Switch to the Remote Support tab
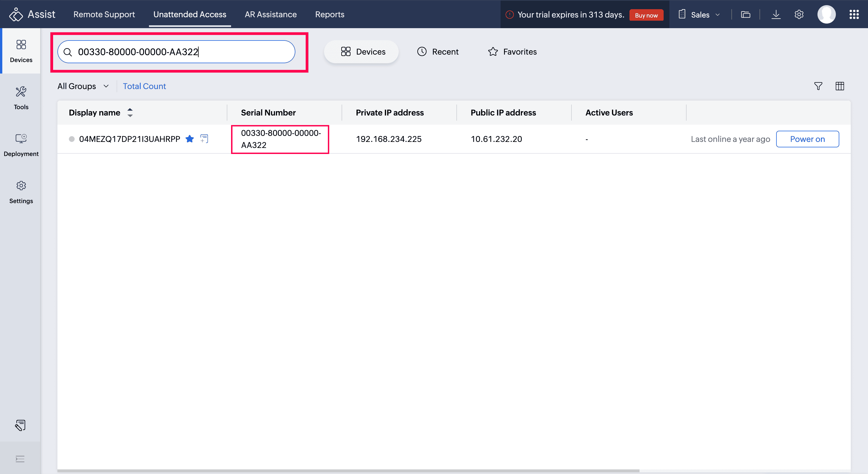The width and height of the screenshot is (868, 474). pyautogui.click(x=104, y=14)
